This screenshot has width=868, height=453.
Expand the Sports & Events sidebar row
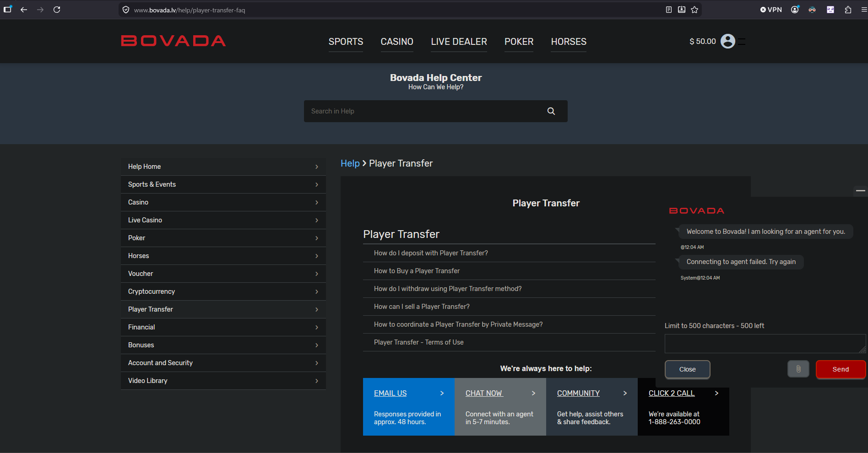(223, 184)
